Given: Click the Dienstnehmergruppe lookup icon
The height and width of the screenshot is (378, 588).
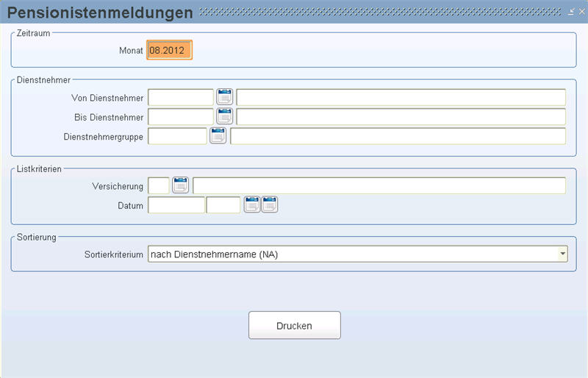Looking at the screenshot, I should (x=218, y=135).
